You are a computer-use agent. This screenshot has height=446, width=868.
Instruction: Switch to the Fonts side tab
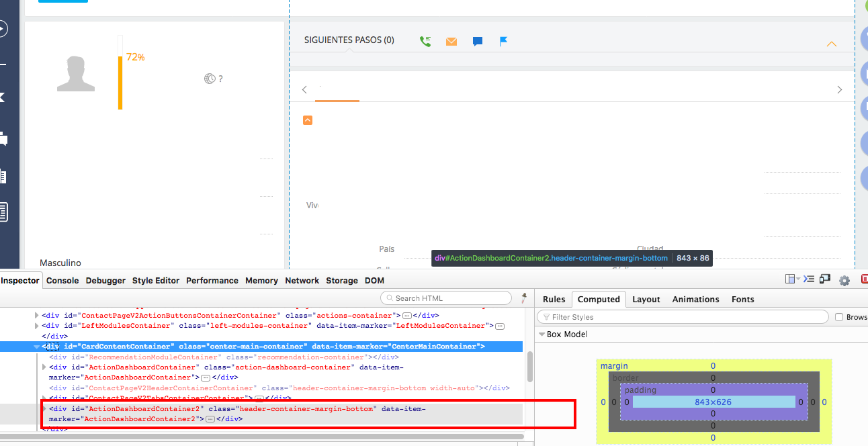[x=742, y=299]
